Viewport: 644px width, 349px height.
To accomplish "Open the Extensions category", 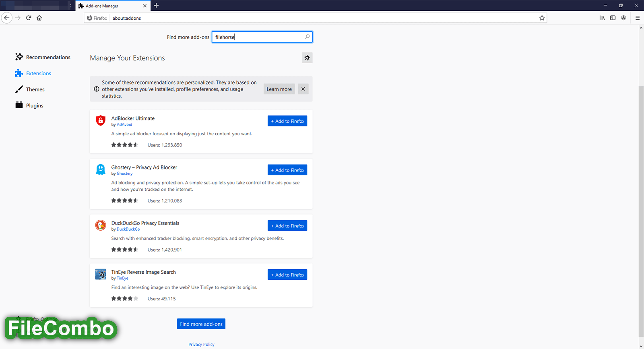I will click(33, 73).
